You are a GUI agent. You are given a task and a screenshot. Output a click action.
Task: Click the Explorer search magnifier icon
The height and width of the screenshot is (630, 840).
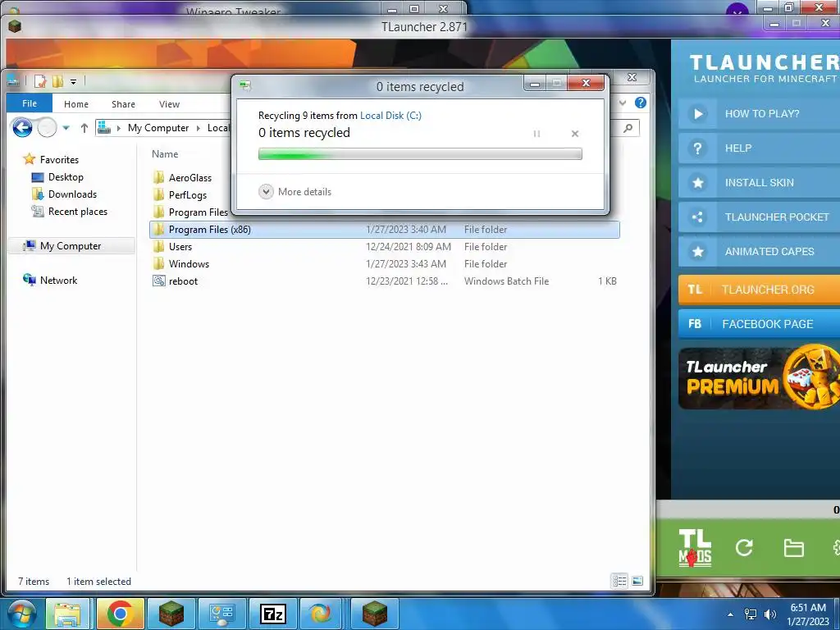(x=628, y=128)
